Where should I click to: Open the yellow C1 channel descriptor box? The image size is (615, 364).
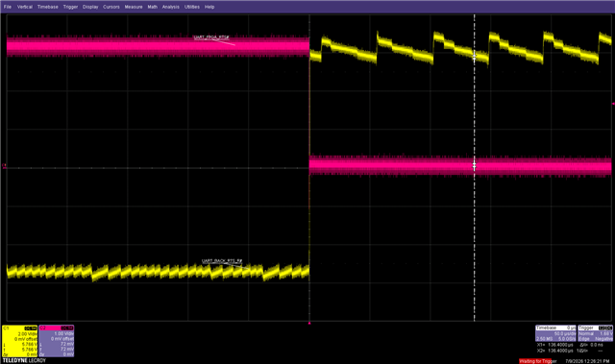pyautogui.click(x=20, y=341)
